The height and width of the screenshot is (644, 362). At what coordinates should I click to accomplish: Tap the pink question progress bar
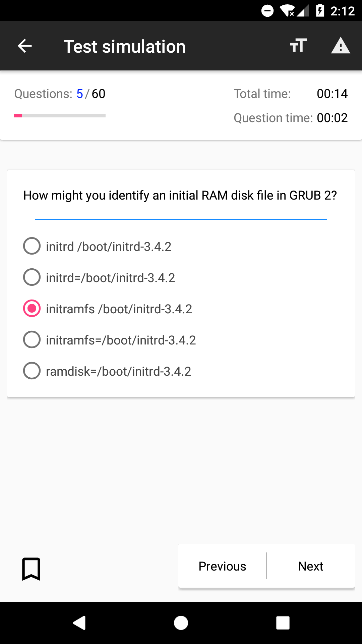tap(60, 115)
